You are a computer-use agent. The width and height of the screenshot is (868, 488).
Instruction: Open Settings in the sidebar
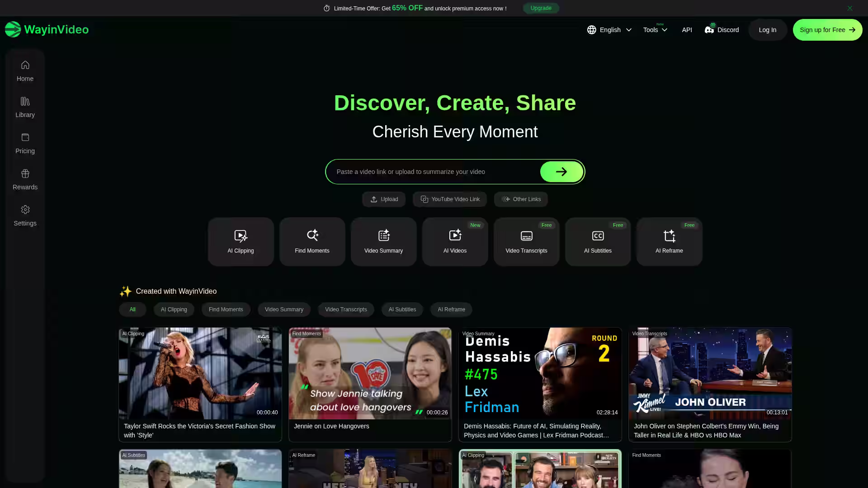coord(25,216)
